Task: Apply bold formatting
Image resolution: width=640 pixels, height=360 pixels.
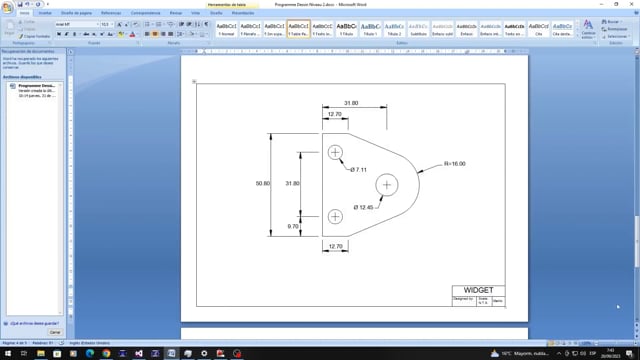Action: click(59, 34)
